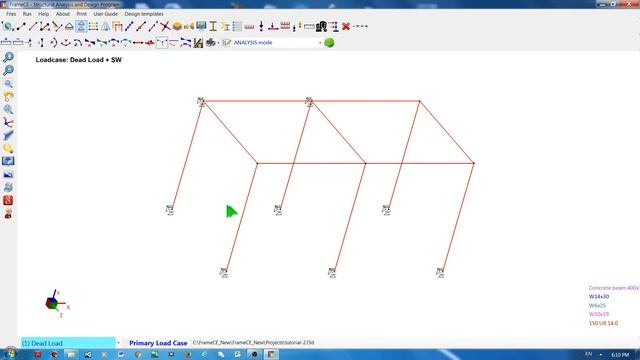Open the ANALYSIS mode combo box
640x360 pixels.
click(x=278, y=42)
